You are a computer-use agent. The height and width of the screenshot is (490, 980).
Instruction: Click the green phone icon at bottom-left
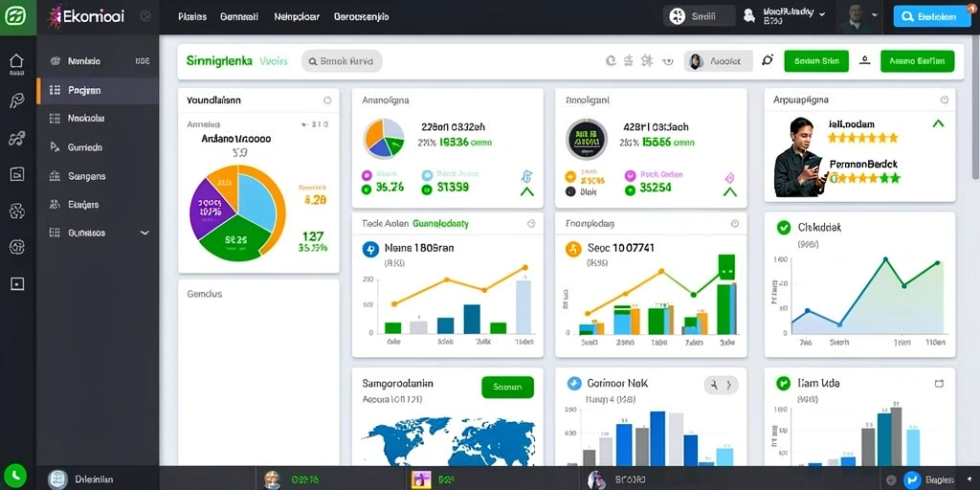pyautogui.click(x=13, y=476)
